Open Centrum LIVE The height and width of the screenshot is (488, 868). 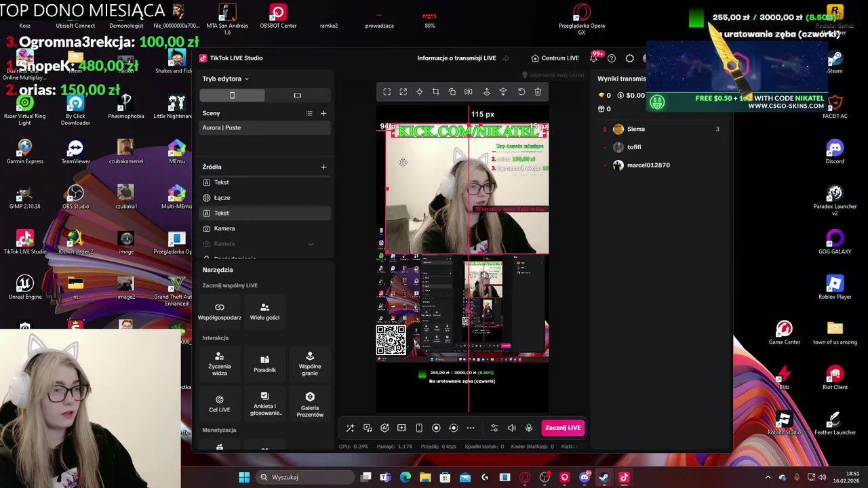click(x=555, y=58)
